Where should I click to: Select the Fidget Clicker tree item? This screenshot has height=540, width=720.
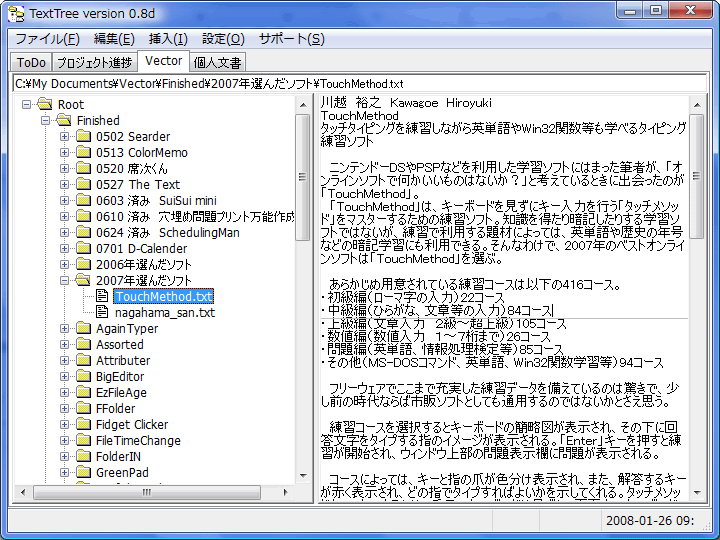coord(132,425)
